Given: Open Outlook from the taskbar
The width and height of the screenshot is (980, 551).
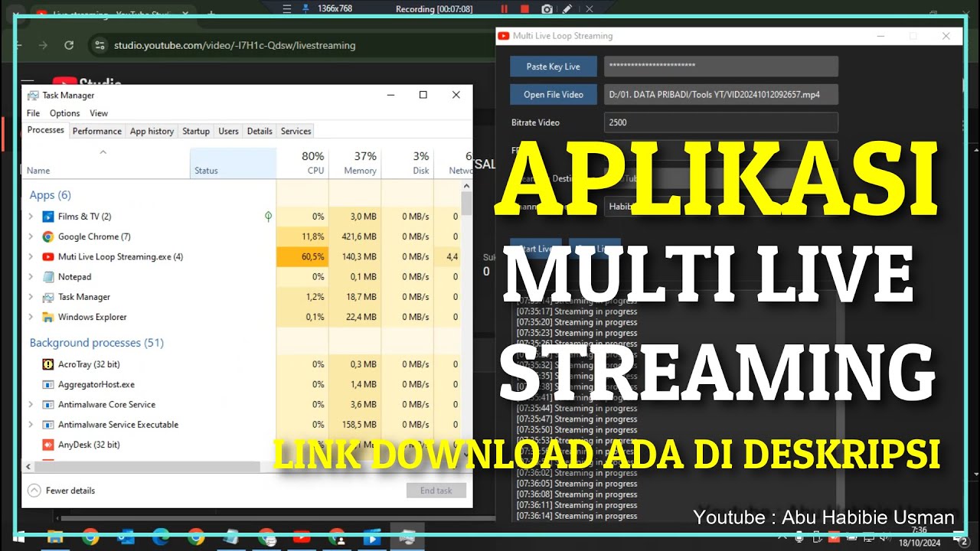Looking at the screenshot, I should click(x=126, y=537).
